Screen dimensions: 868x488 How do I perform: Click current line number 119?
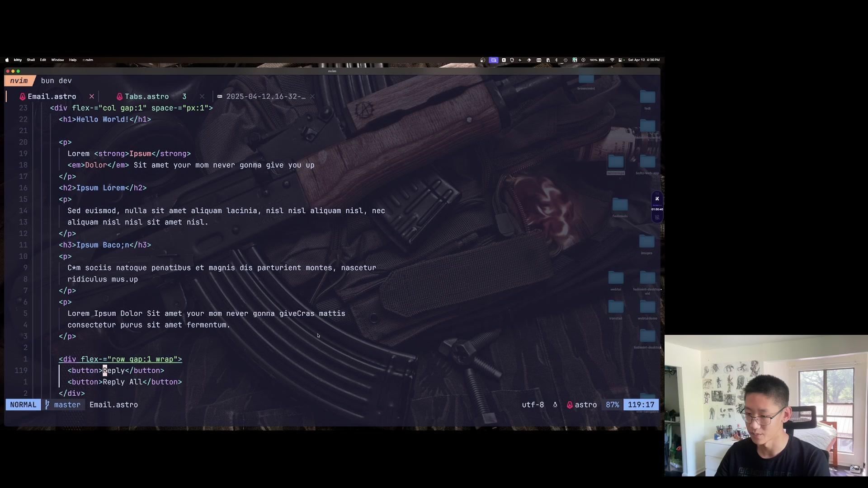coord(21,371)
